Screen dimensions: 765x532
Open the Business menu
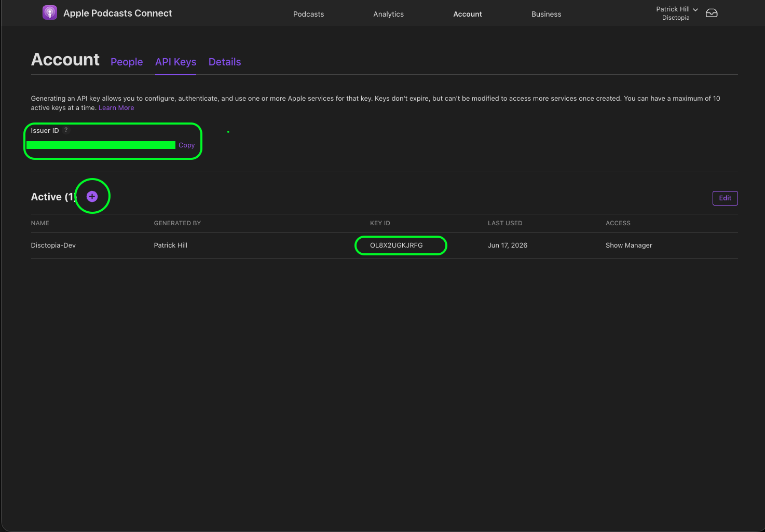point(546,14)
